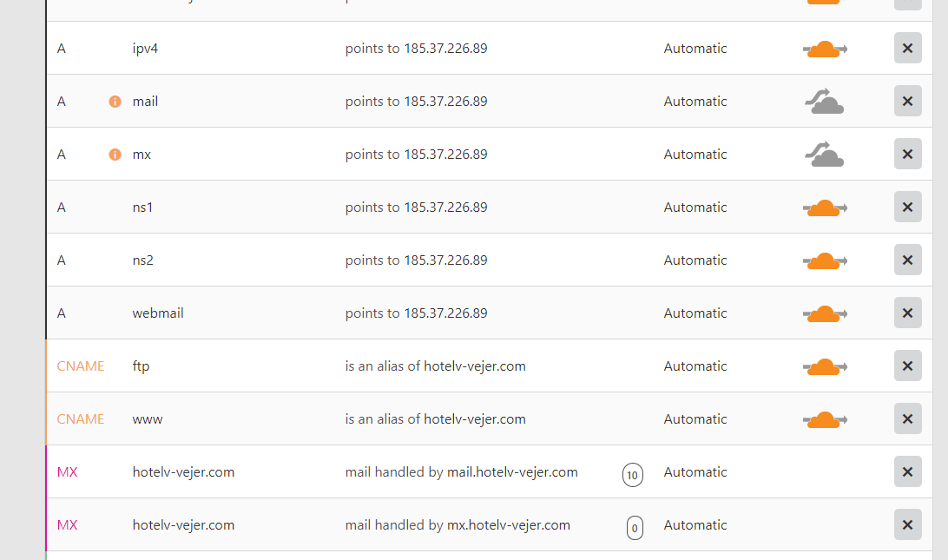This screenshot has height=560, width=948.
Task: Click the CNAME type label for ftp
Action: 81,366
